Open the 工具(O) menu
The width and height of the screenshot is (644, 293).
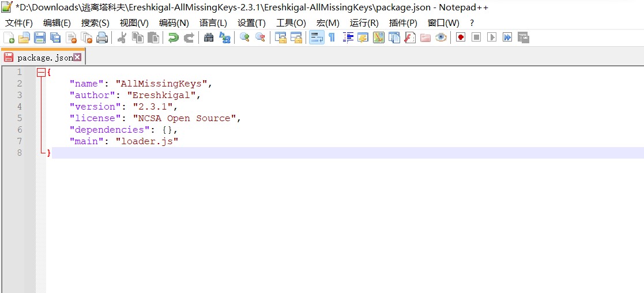click(291, 23)
